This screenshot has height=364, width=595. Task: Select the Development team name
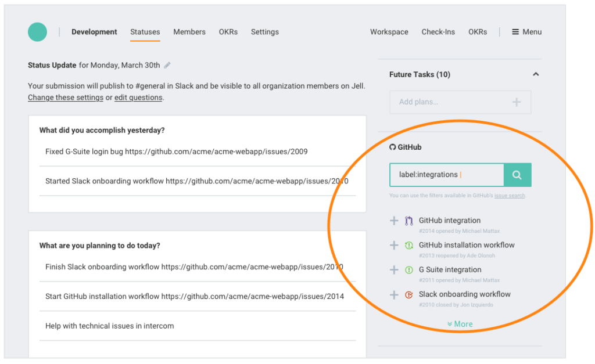(94, 32)
